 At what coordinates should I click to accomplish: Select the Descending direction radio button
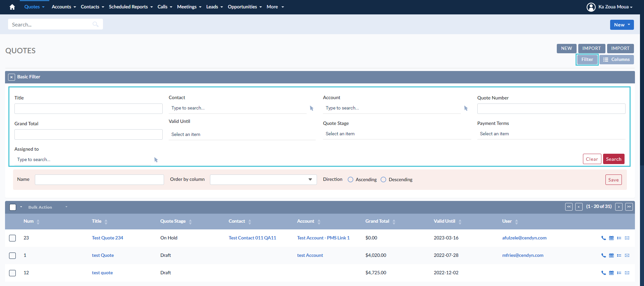[x=383, y=180]
